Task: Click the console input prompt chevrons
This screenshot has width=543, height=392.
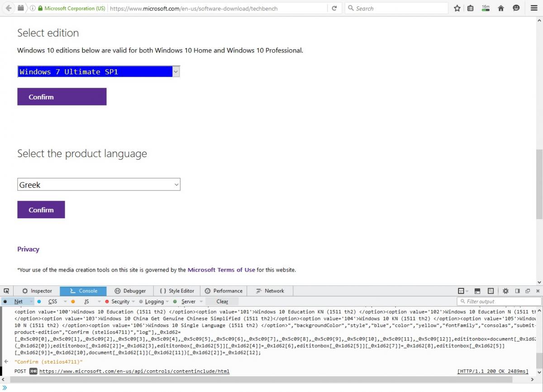Action: point(5,387)
